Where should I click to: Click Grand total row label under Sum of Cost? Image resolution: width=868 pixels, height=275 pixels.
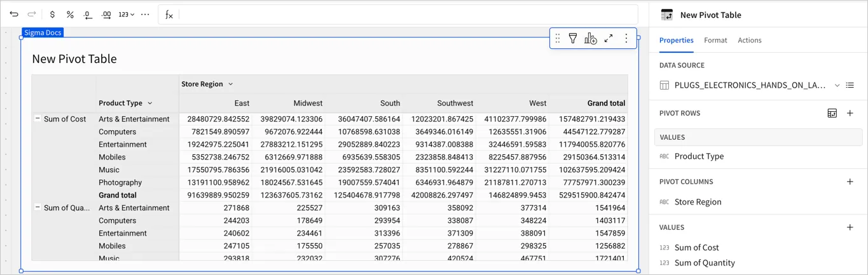[x=118, y=195]
